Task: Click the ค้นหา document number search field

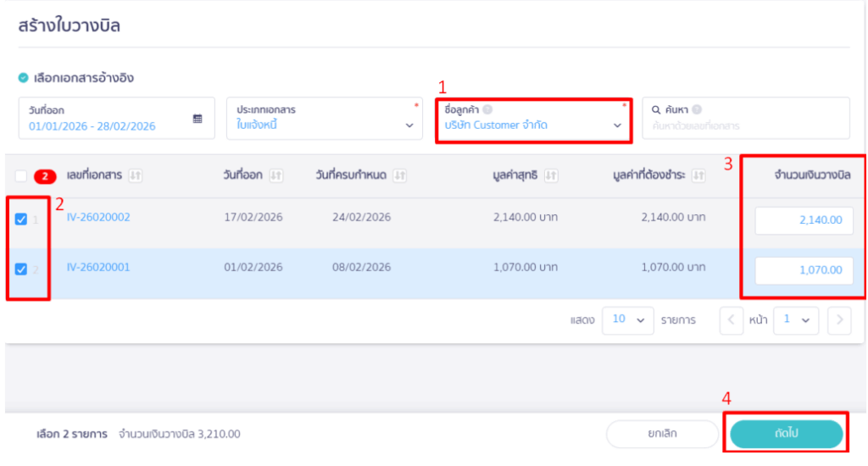Action: click(746, 119)
